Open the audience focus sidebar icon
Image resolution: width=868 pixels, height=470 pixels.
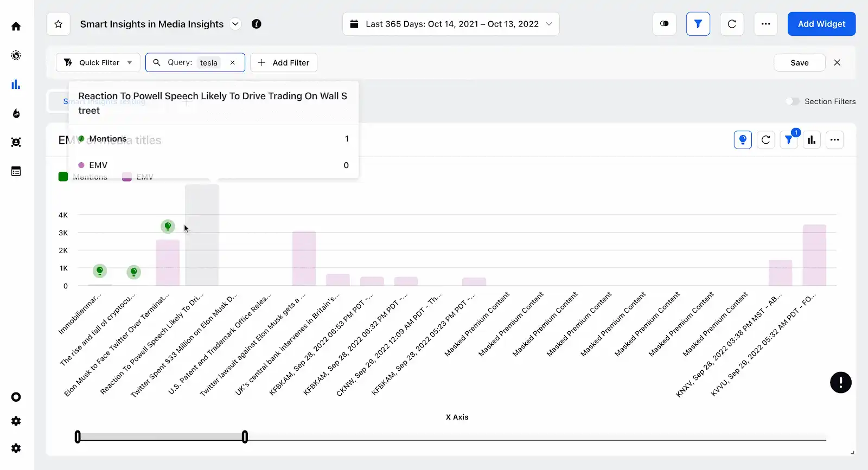(16, 142)
